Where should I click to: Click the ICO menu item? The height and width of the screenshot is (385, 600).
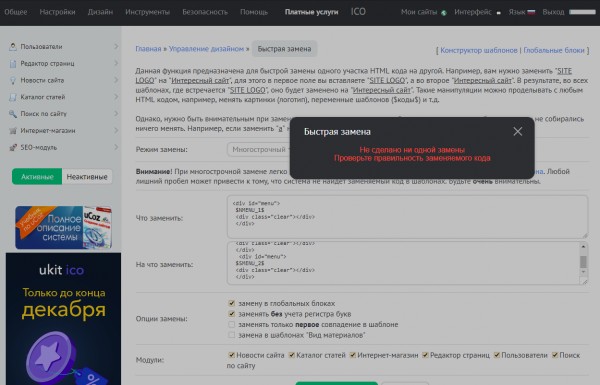click(358, 12)
